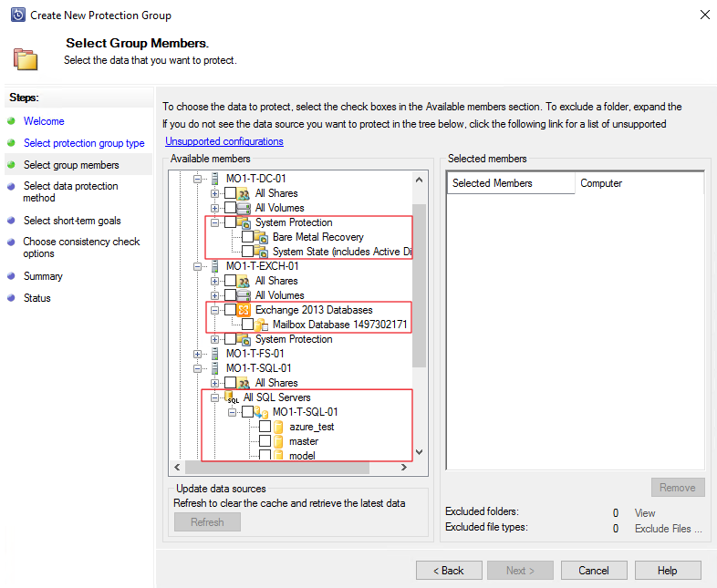
Task: Click the Exchange 2013 Databases icon
Action: [244, 310]
